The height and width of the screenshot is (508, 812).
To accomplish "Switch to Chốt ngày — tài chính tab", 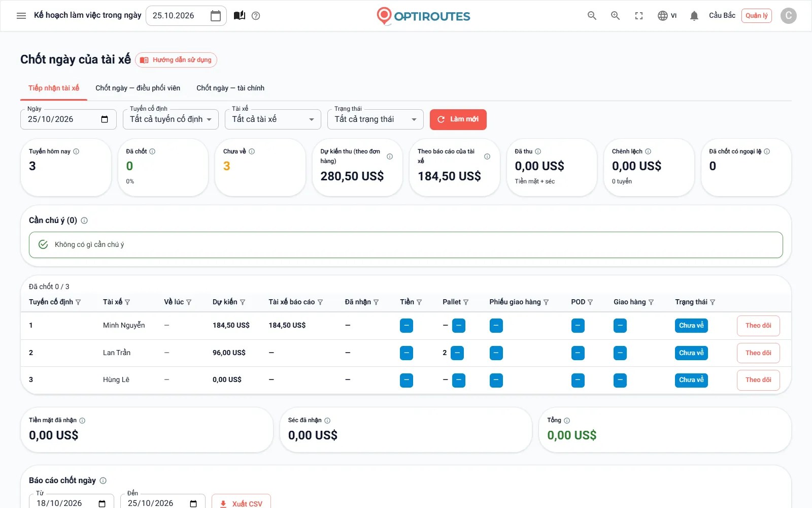I will pyautogui.click(x=230, y=88).
